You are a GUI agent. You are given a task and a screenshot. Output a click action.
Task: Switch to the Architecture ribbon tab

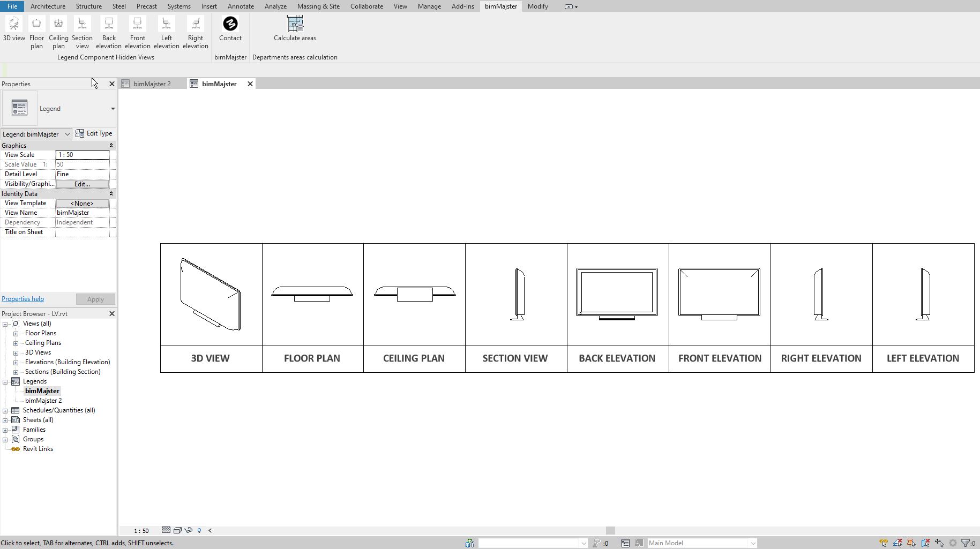point(48,6)
